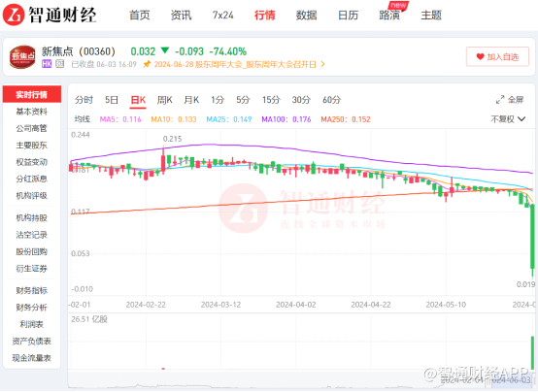
Task: Open 衍生证券 in the sidebar
Action: 32,268
